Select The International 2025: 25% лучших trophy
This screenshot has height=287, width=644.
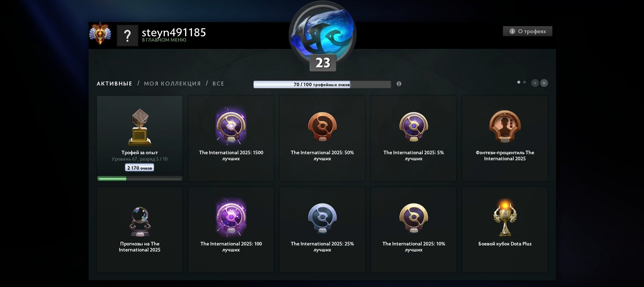(322, 230)
